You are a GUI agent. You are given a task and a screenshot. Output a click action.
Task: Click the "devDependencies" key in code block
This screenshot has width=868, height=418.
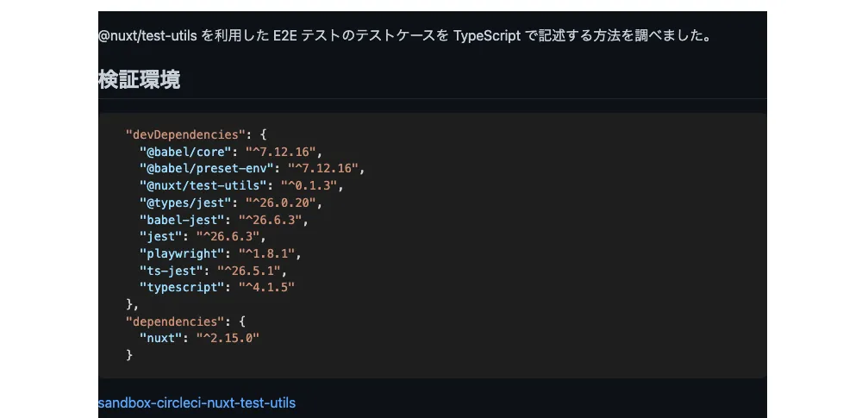tap(184, 134)
